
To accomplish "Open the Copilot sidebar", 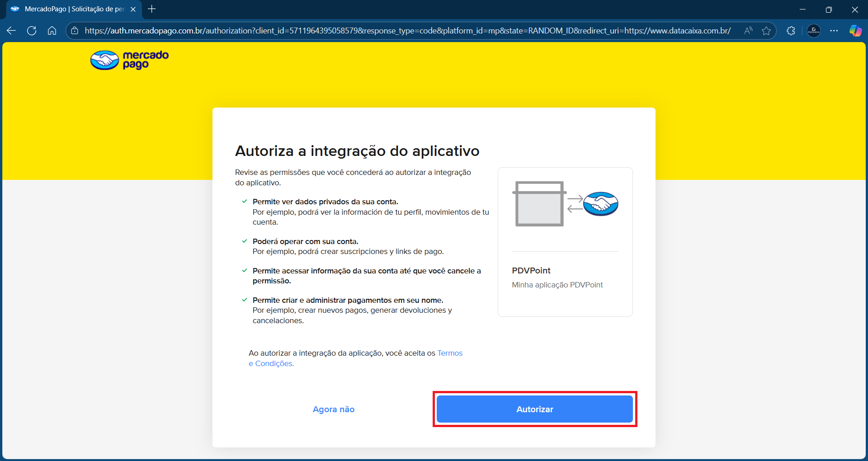I will point(855,30).
